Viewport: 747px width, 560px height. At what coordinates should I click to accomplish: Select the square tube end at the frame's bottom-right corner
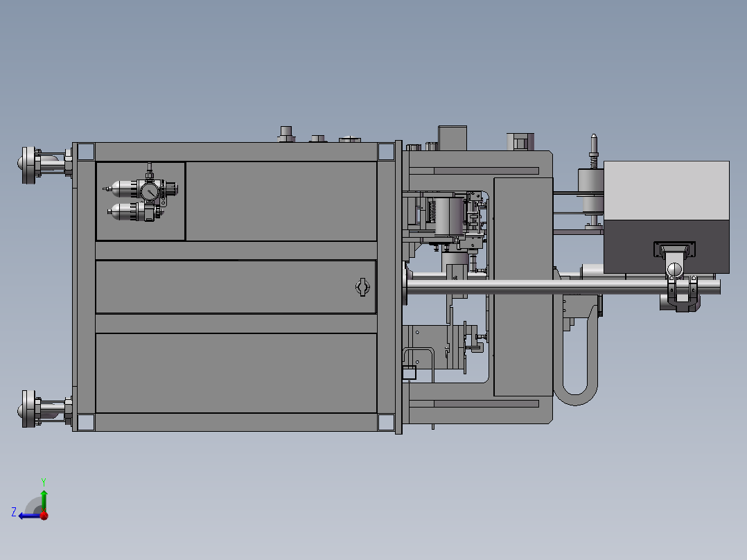pyautogui.click(x=386, y=422)
